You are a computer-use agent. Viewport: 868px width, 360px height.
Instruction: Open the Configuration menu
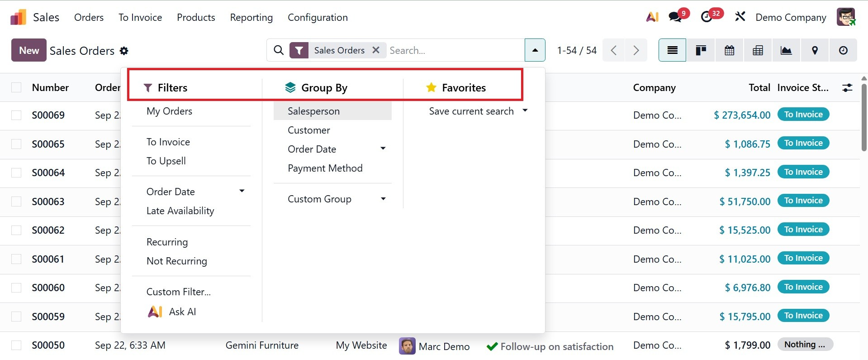(x=318, y=17)
